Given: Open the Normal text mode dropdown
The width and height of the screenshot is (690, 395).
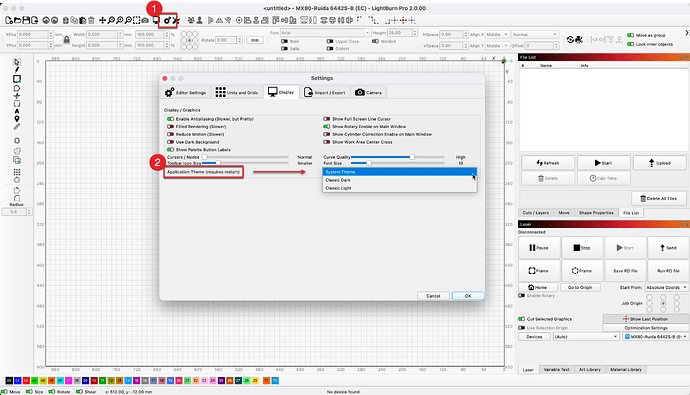Looking at the screenshot, I should [x=535, y=34].
